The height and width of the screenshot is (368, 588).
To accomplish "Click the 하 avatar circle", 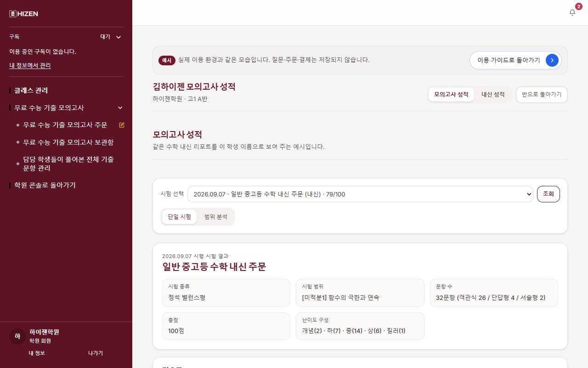I will click(17, 336).
